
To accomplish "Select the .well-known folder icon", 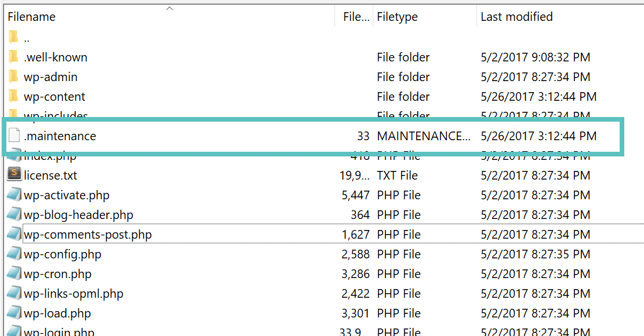I will (x=13, y=57).
